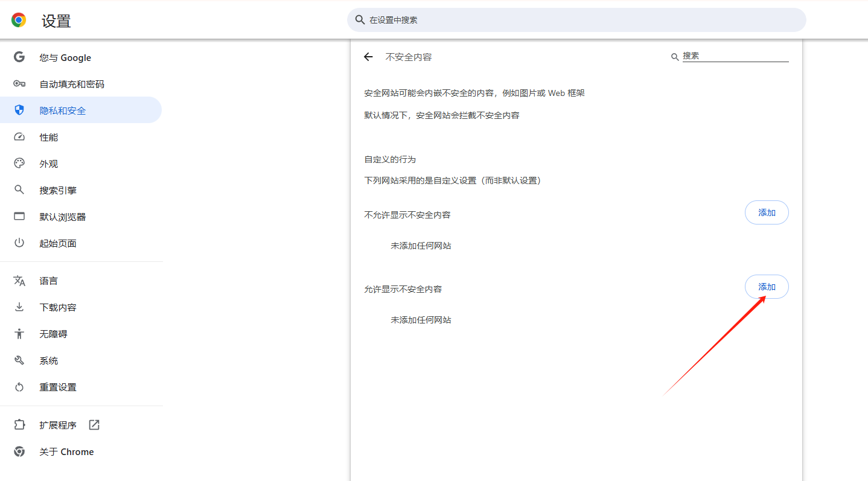Click the default browser window icon

pos(19,217)
